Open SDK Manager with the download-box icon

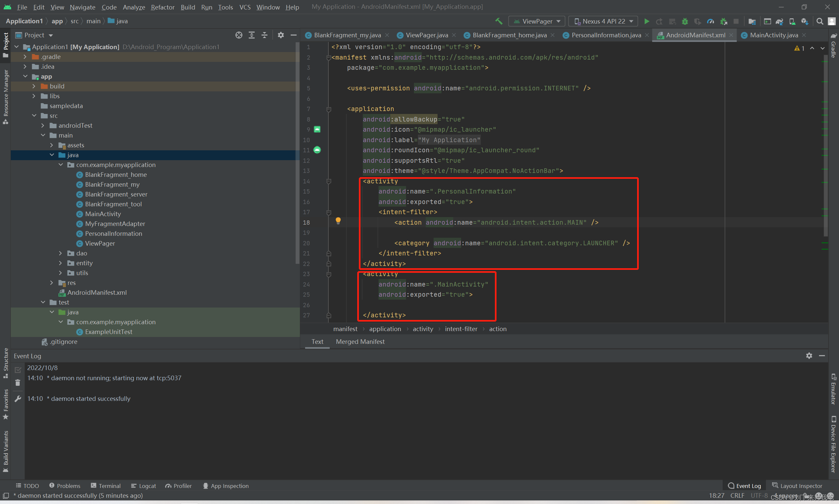(x=804, y=21)
